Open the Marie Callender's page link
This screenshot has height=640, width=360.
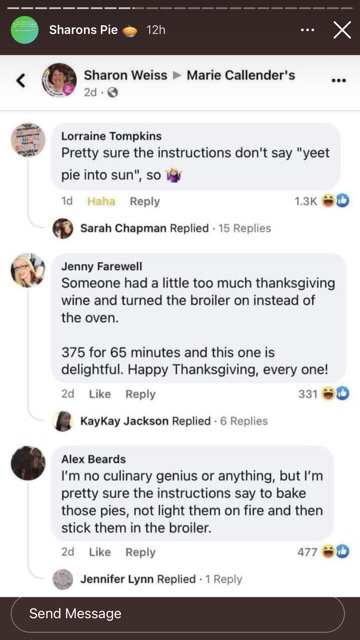click(241, 75)
